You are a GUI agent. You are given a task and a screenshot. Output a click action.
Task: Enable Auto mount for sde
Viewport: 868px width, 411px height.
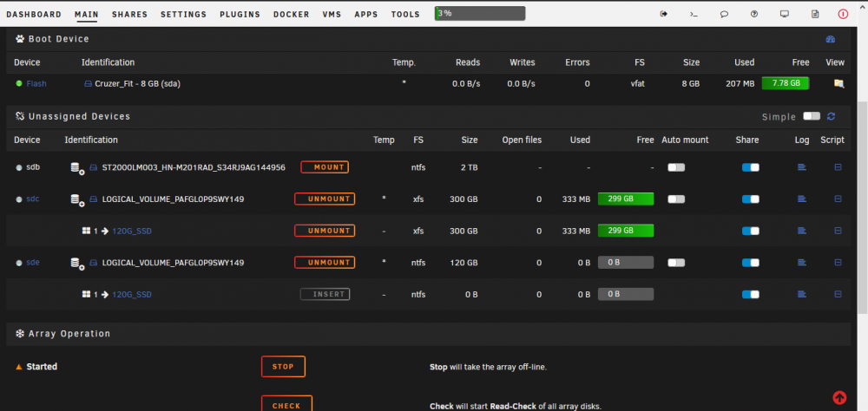coord(676,263)
